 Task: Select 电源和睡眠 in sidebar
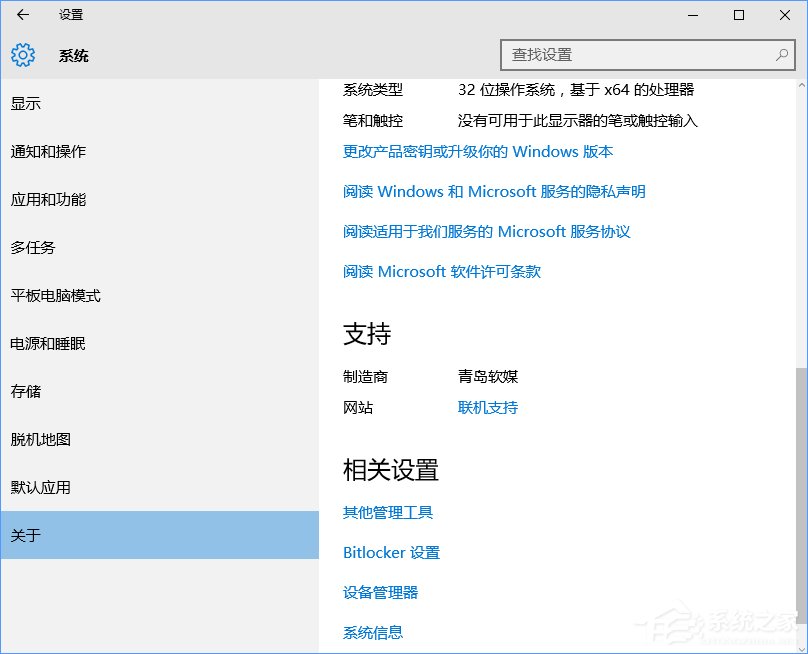(47, 343)
